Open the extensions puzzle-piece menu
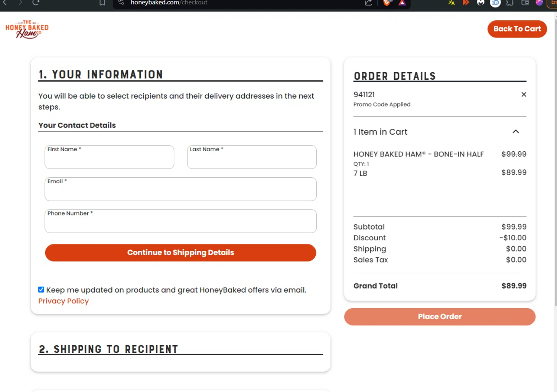This screenshot has height=392, width=557. [x=510, y=3]
